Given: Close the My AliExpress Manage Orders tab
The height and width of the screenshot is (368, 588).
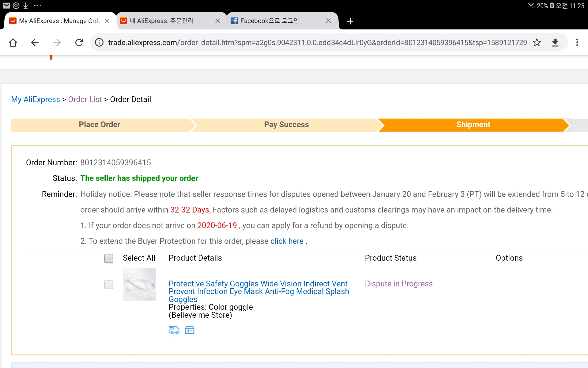Looking at the screenshot, I should 107,21.
